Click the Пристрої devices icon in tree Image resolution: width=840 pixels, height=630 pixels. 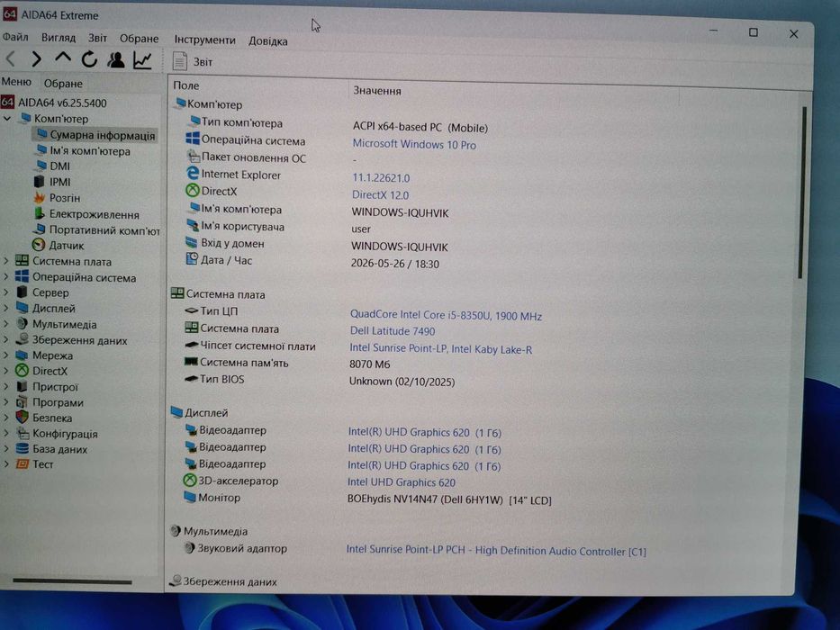coord(22,386)
